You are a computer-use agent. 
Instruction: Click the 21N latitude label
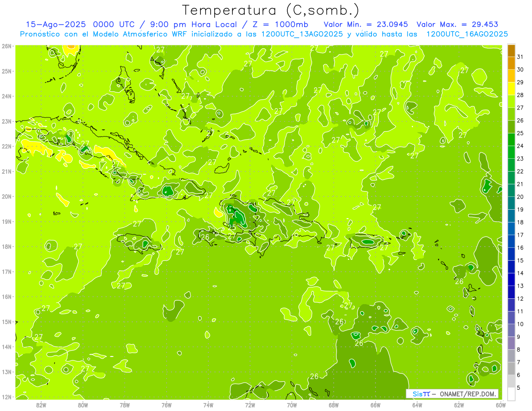click(x=7, y=171)
